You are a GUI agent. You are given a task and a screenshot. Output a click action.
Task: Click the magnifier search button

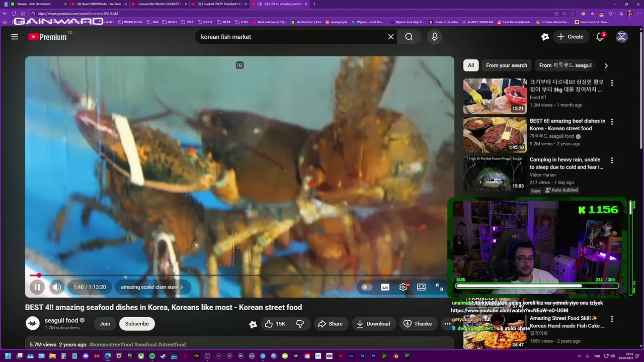pos(409,37)
